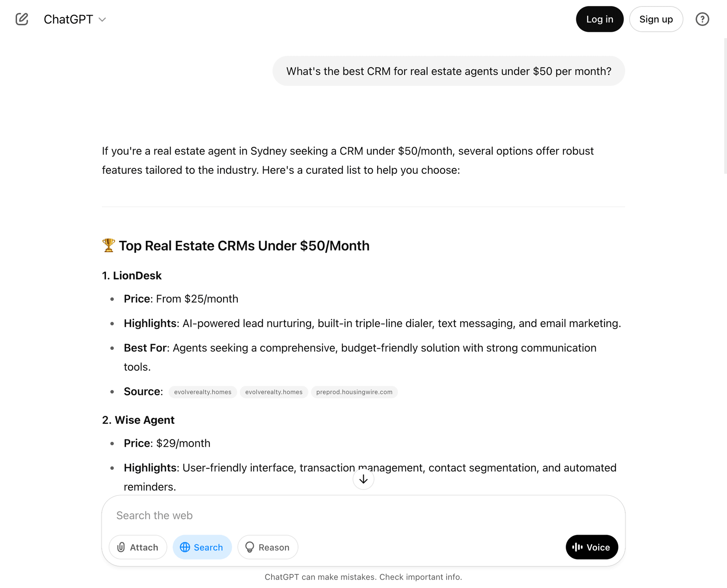Click the waveform icon on the Voice button
The height and width of the screenshot is (588, 727).
(x=577, y=547)
